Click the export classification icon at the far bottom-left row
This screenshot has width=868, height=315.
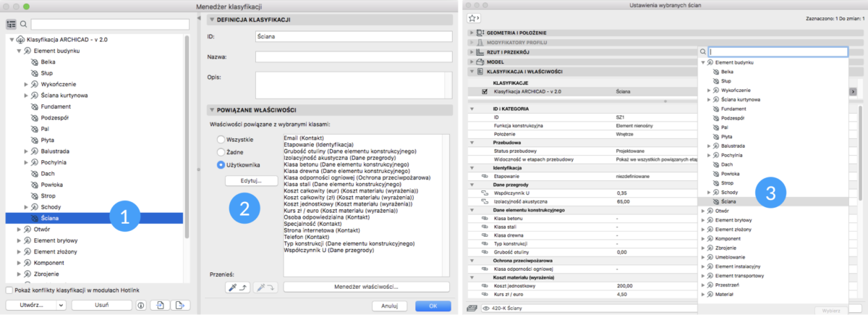click(x=180, y=306)
